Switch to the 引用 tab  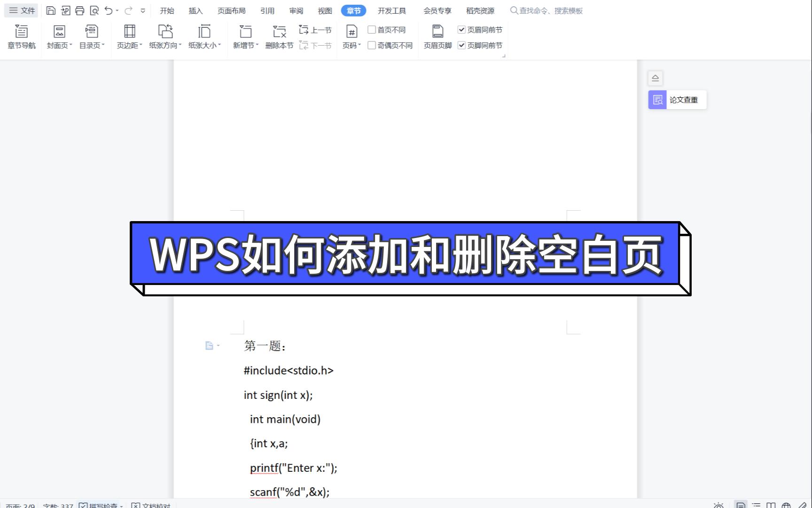pos(267,10)
